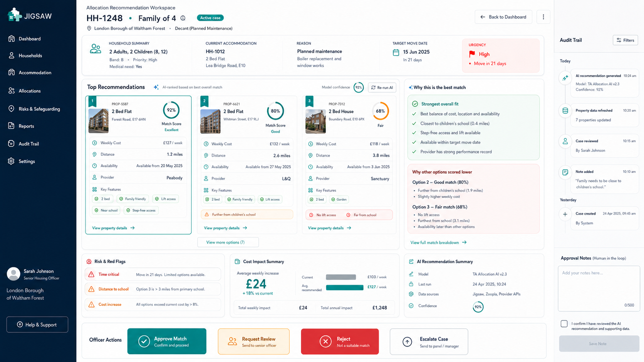Click the Strongest overall fit check icon

[x=415, y=104]
